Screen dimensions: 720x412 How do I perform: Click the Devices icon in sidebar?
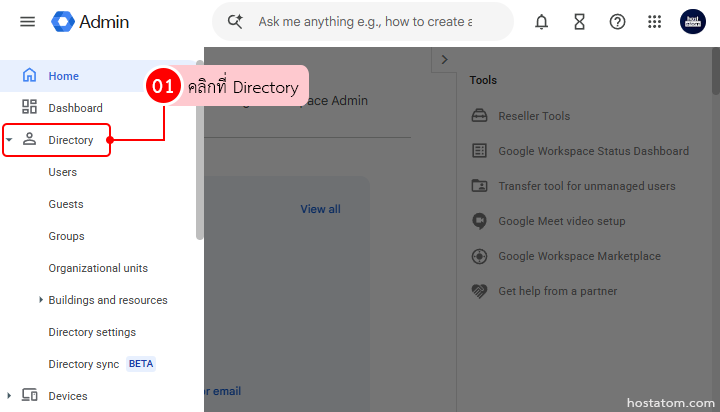point(29,395)
